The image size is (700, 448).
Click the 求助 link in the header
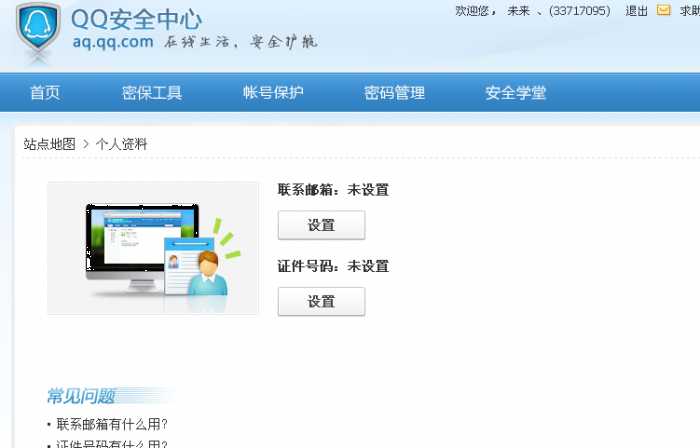[x=690, y=11]
